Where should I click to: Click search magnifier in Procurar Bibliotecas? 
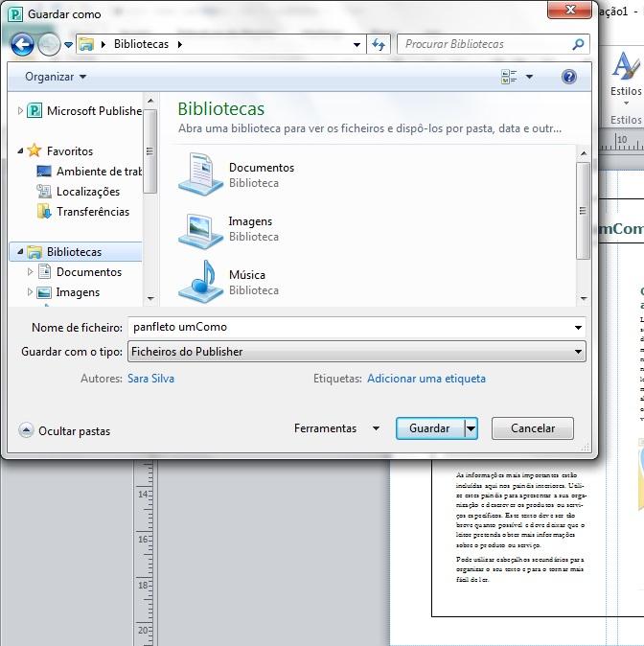pos(578,44)
